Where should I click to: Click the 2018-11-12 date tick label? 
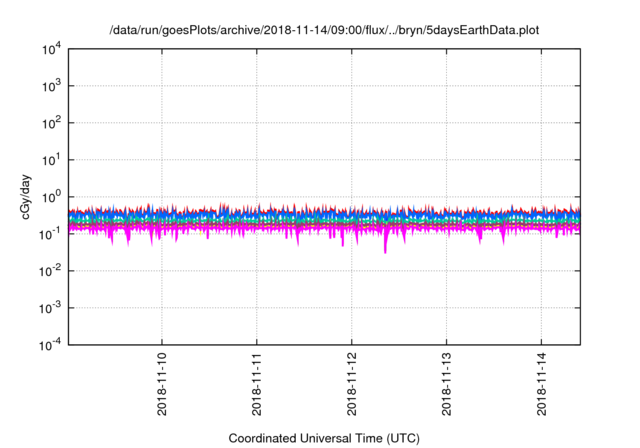point(352,384)
